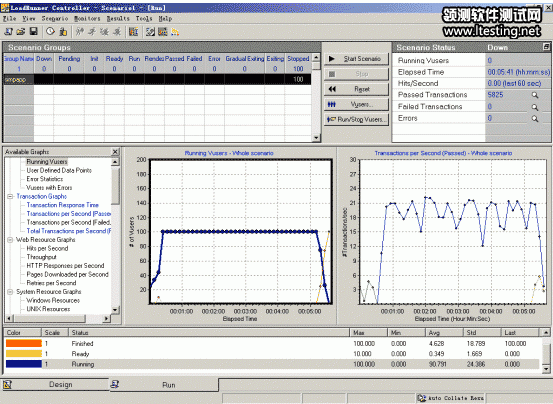Click the Start Scenario button
This screenshot has width=553, height=404.
click(x=356, y=59)
